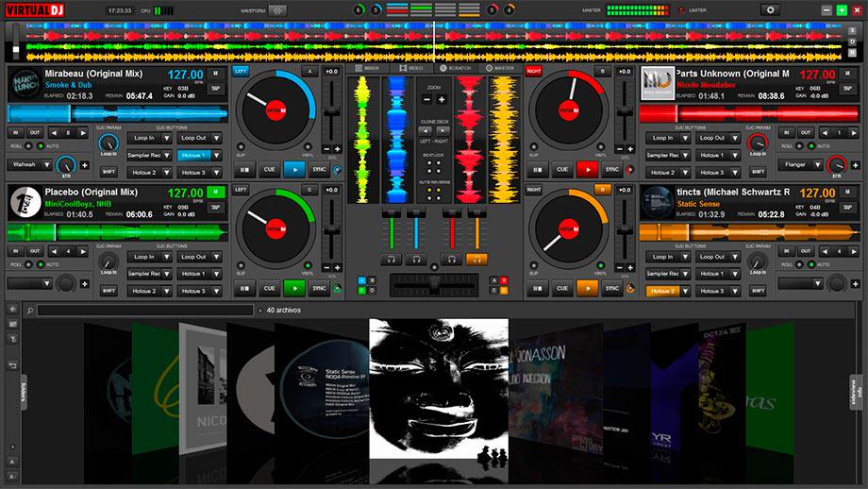Click the green channel headphone cue button
868x489 pixels.
click(392, 259)
